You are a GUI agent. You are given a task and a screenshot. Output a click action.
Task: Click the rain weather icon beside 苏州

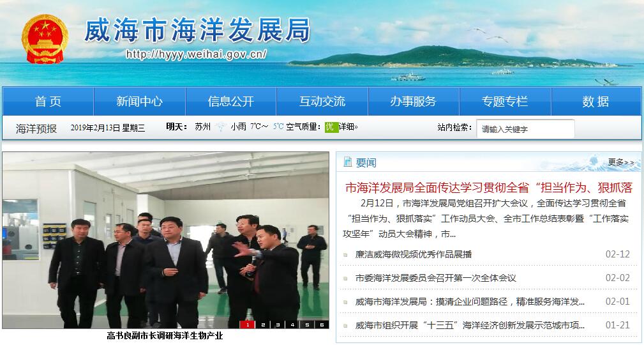click(221, 126)
